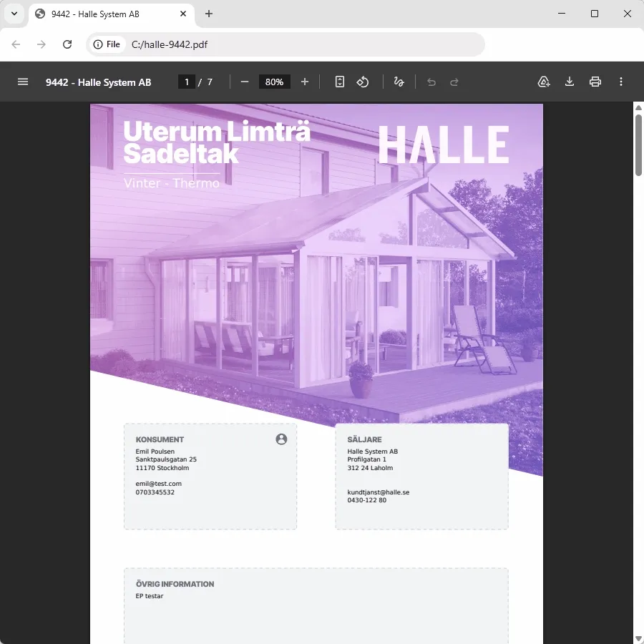
Task: Click the address bar showing C:/halle-9442.pdf
Action: [286, 44]
